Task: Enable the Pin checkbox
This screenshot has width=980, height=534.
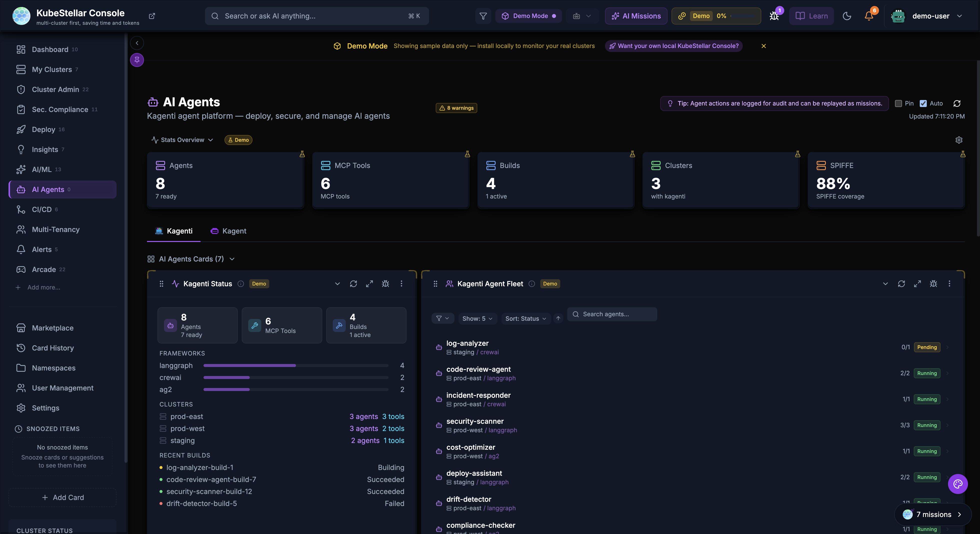Action: [898, 103]
